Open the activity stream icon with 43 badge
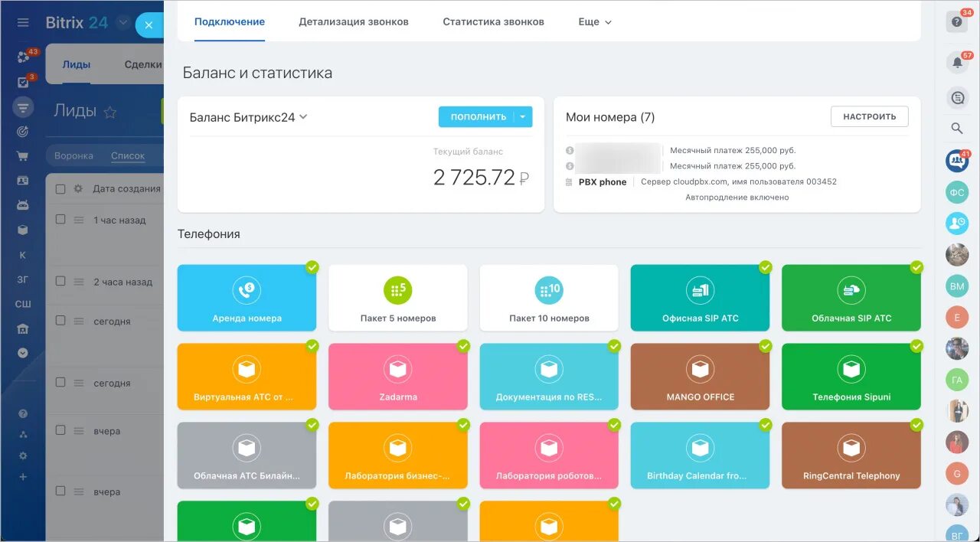The width and height of the screenshot is (980, 542). (x=23, y=57)
